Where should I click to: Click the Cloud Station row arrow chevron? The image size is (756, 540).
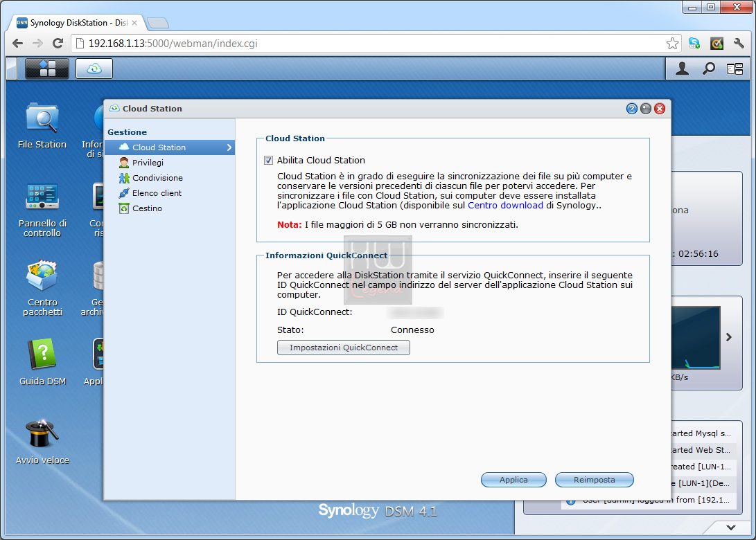click(229, 147)
